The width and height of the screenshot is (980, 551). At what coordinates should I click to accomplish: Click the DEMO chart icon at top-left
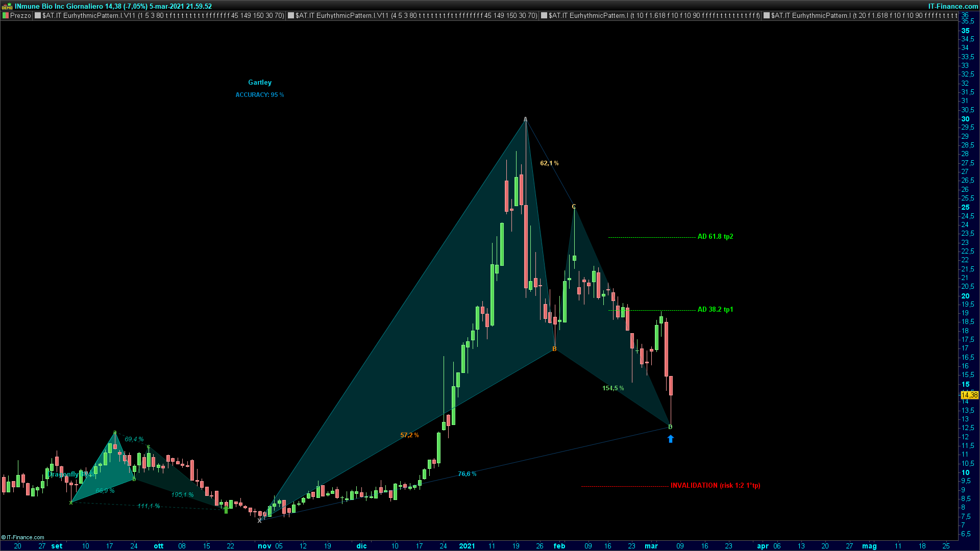pos(7,6)
